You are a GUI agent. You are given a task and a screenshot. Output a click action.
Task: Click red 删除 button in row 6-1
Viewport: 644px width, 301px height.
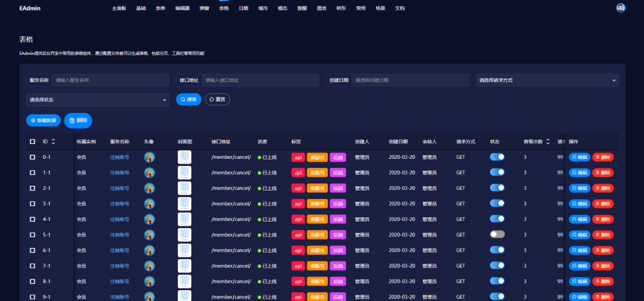(603, 250)
